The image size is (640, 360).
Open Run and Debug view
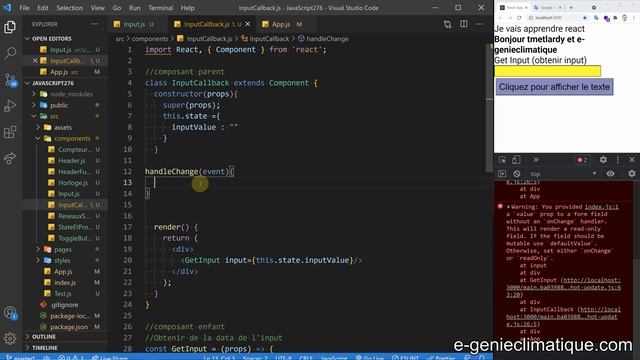(x=10, y=106)
